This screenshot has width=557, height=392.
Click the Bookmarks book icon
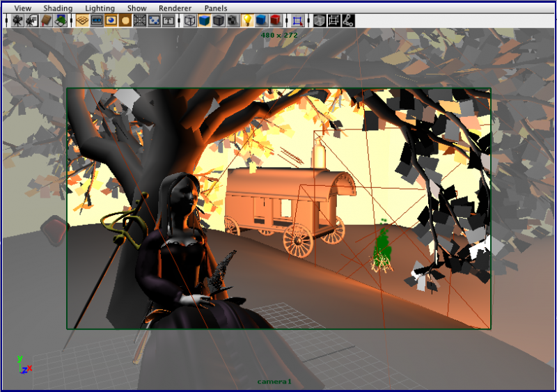coord(46,21)
